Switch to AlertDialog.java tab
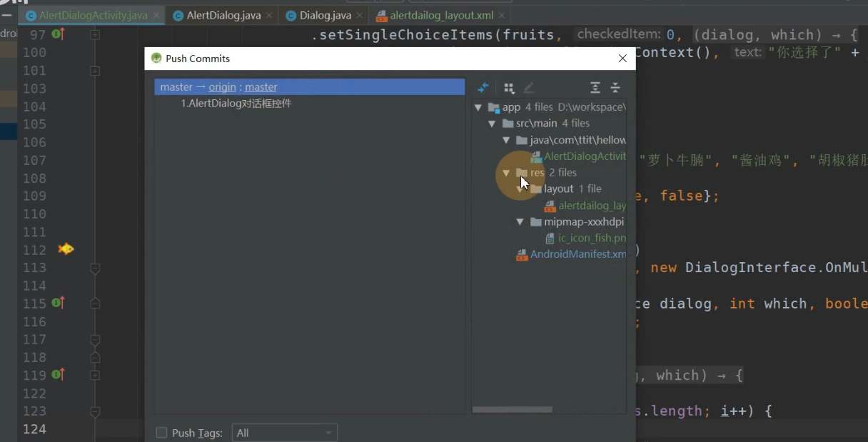Viewport: 868px width, 442px height. click(223, 15)
